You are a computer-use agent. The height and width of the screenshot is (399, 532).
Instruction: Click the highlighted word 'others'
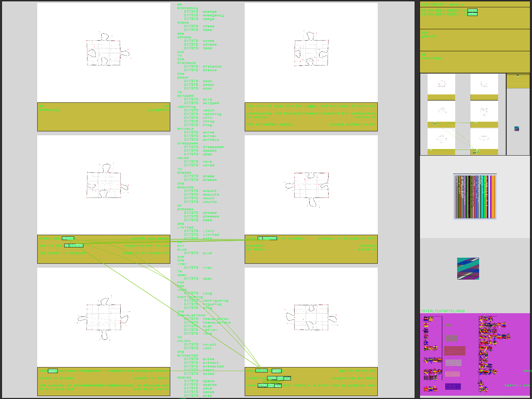click(x=68, y=238)
